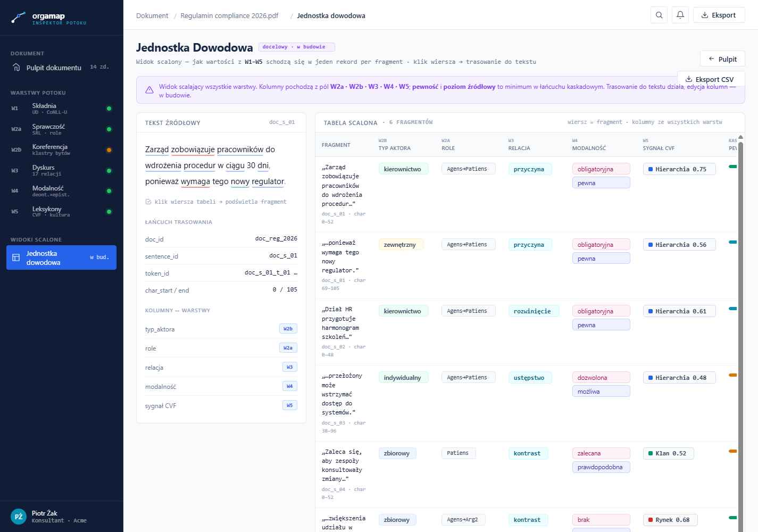Open the PŻ user avatar
The image size is (758, 532).
click(19, 517)
